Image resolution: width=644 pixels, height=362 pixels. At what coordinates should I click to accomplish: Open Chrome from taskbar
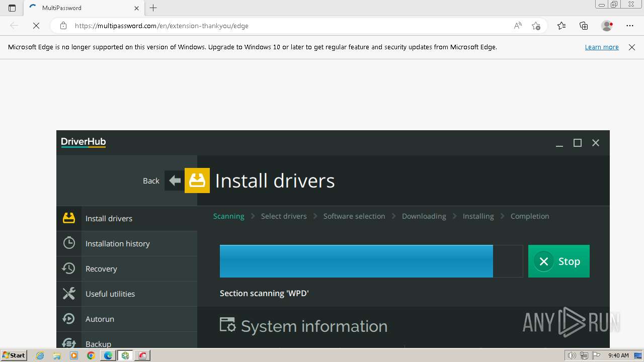click(x=91, y=355)
